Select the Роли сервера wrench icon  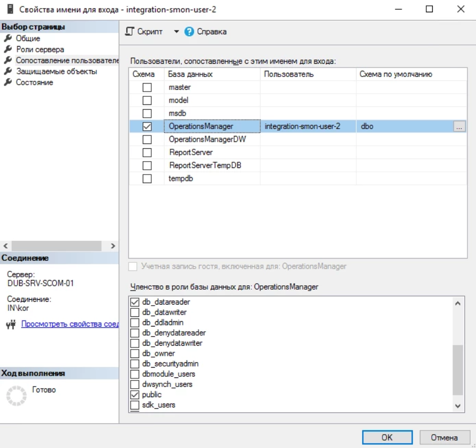click(x=7, y=50)
